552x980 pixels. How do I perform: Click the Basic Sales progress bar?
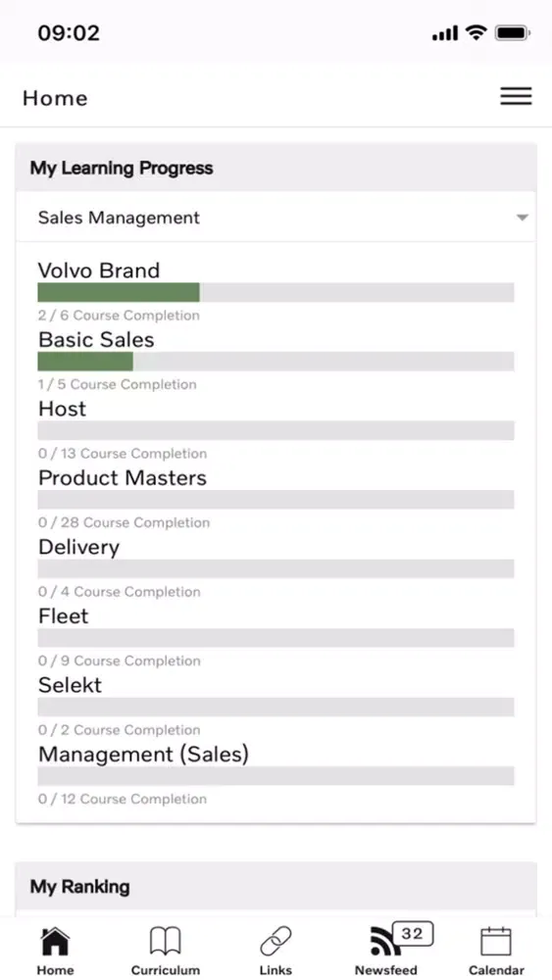[276, 362]
